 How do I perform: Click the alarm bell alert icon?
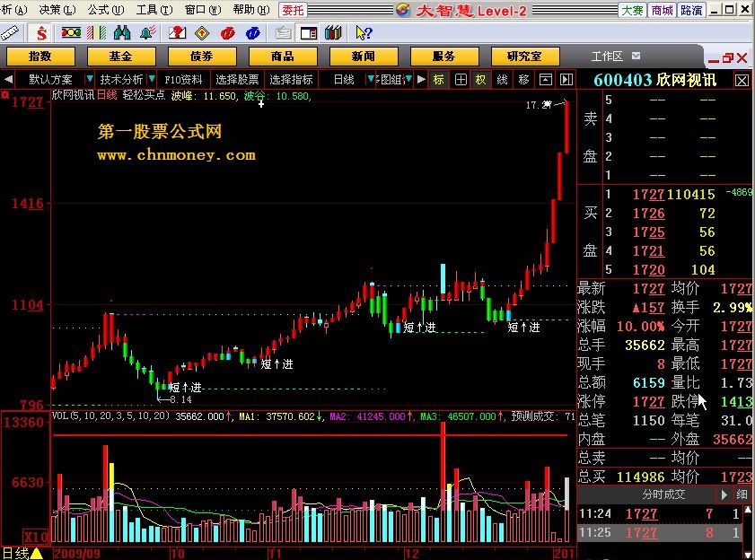[147, 32]
